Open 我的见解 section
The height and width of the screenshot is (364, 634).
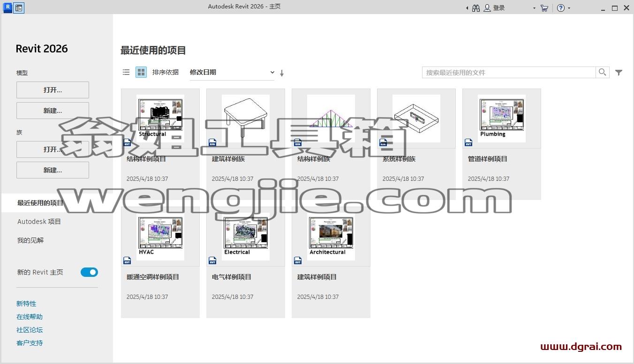(30, 240)
